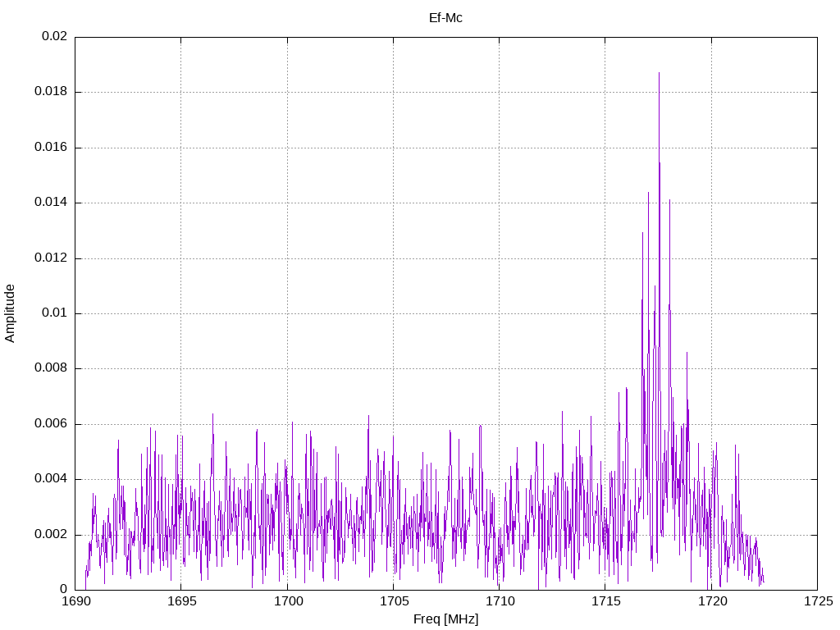The height and width of the screenshot is (630, 840).
Task: Click the y-axis tick label 0.004
Action: coord(51,478)
